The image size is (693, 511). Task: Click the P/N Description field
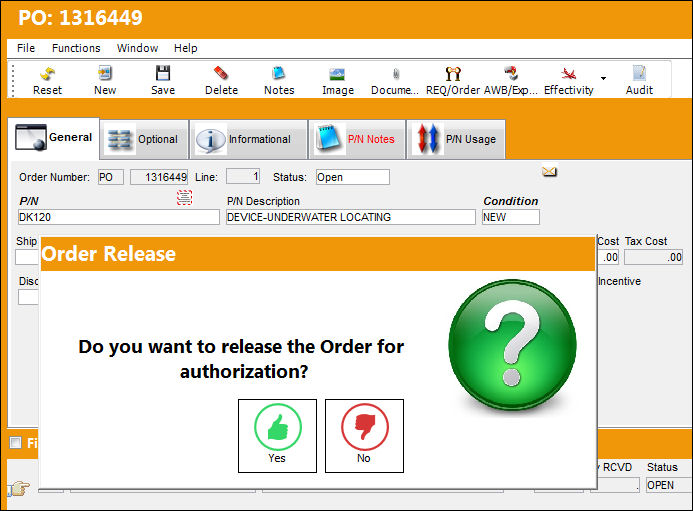pyautogui.click(x=350, y=217)
